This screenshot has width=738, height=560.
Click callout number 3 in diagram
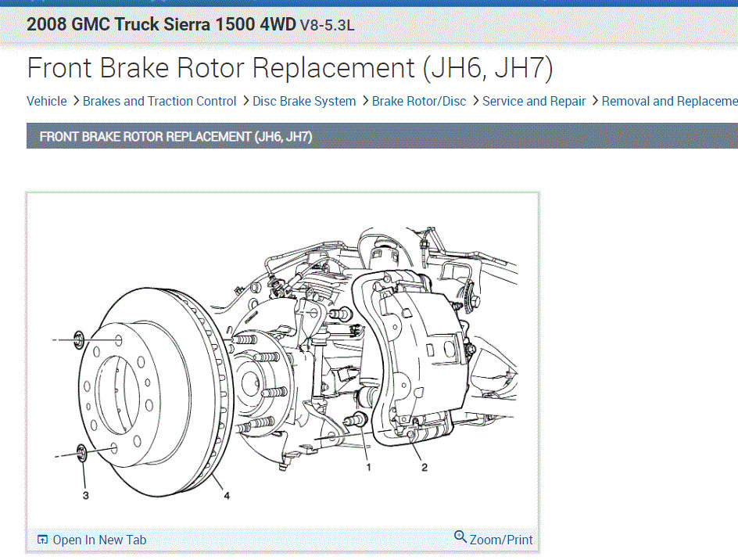click(86, 496)
